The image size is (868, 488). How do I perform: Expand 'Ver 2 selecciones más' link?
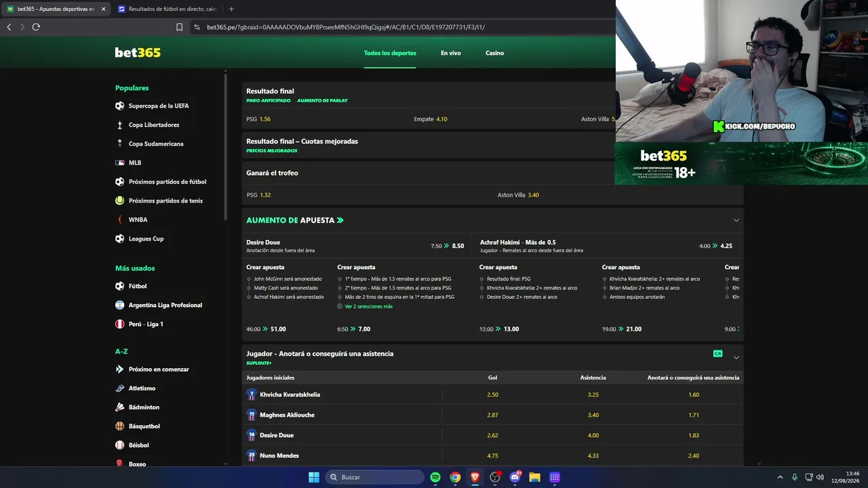(368, 306)
